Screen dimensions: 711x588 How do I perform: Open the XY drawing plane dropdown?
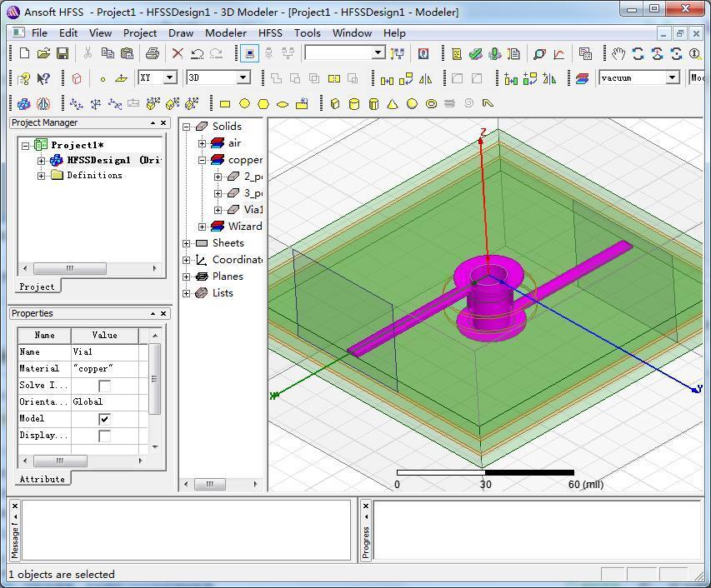click(170, 77)
